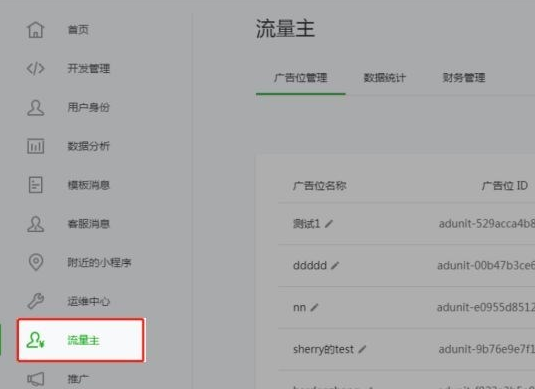Click the 广告位 ID column header
The width and height of the screenshot is (535, 389).
tap(505, 186)
